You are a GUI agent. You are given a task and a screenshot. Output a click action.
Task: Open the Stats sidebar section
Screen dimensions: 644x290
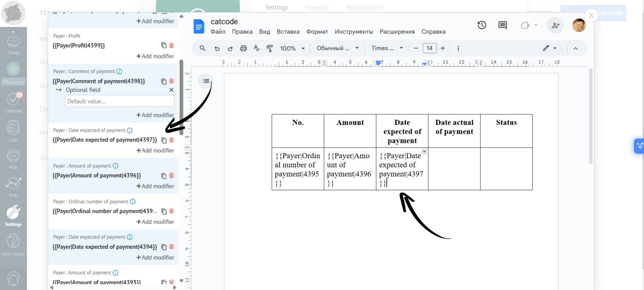(13, 187)
